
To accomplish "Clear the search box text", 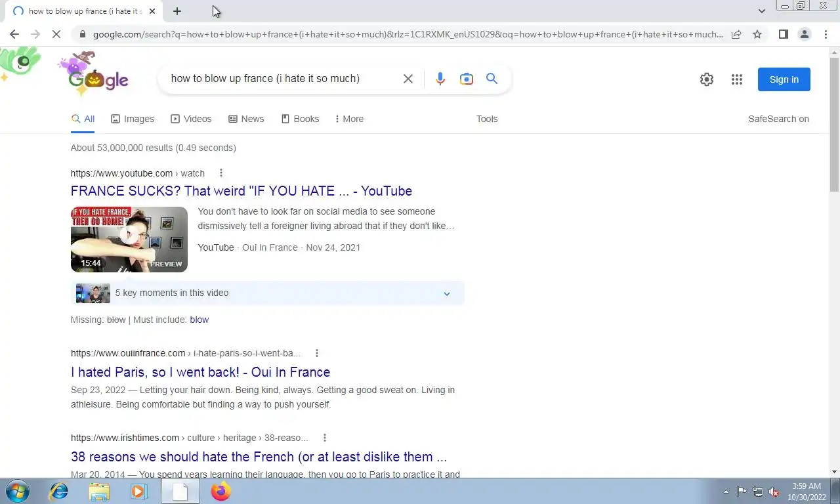I will click(x=408, y=79).
